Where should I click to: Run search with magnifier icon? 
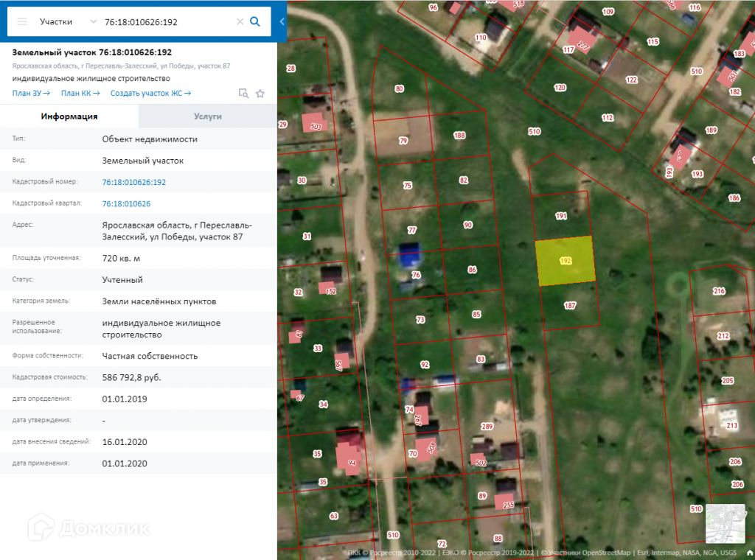click(x=254, y=21)
